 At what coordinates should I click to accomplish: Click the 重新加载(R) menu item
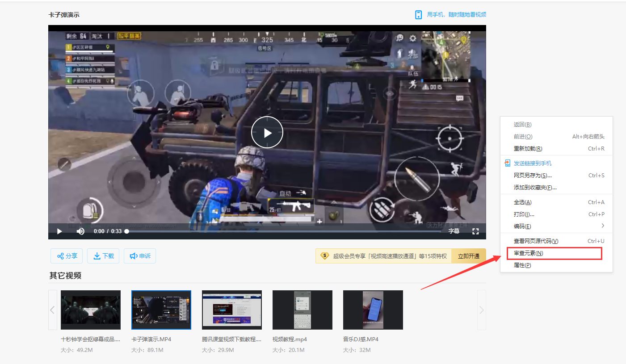[x=528, y=149]
